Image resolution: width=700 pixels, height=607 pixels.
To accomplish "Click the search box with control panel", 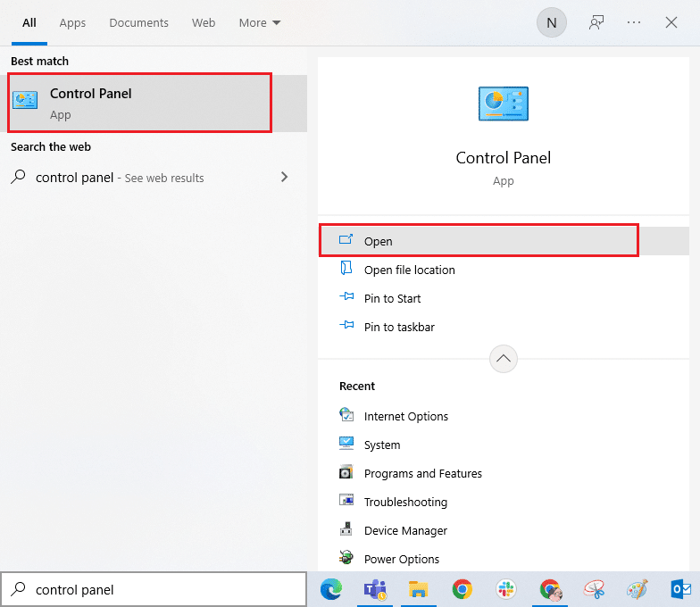I will click(154, 589).
